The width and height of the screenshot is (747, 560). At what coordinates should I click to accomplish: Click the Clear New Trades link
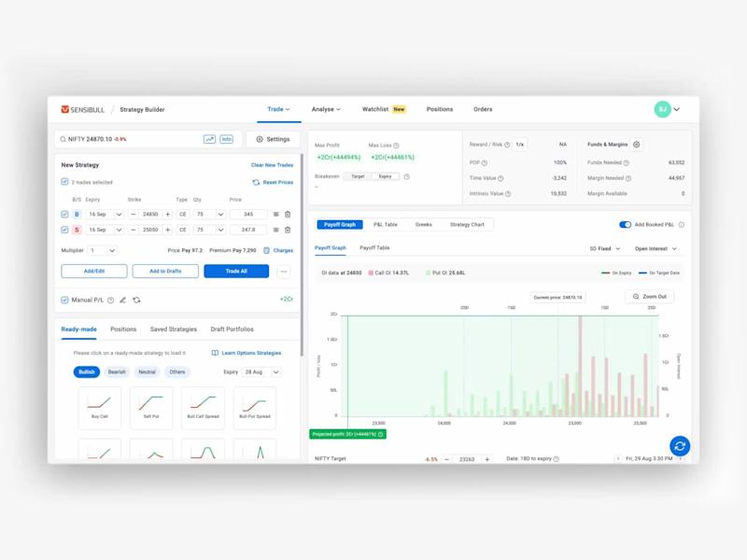point(272,165)
